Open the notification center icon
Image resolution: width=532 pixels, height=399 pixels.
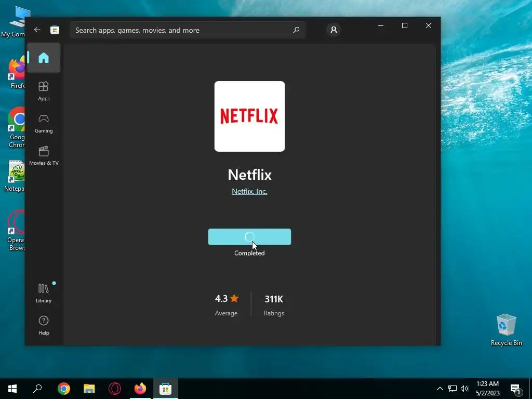click(x=515, y=389)
